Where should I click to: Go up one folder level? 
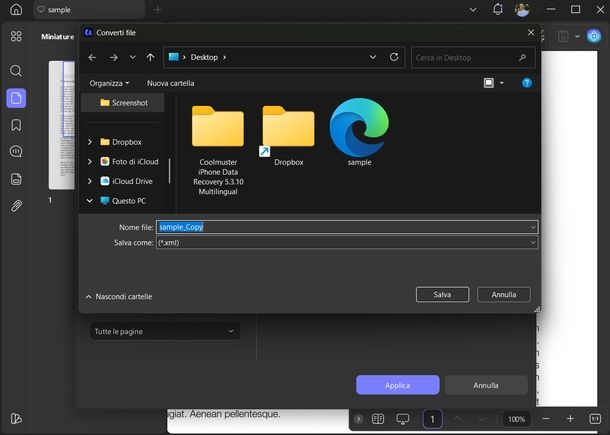(150, 57)
